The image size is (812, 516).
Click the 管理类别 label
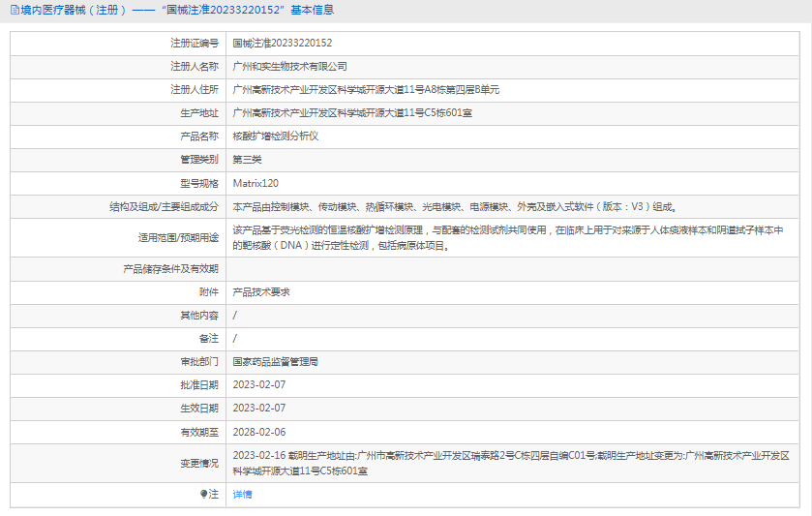point(199,160)
